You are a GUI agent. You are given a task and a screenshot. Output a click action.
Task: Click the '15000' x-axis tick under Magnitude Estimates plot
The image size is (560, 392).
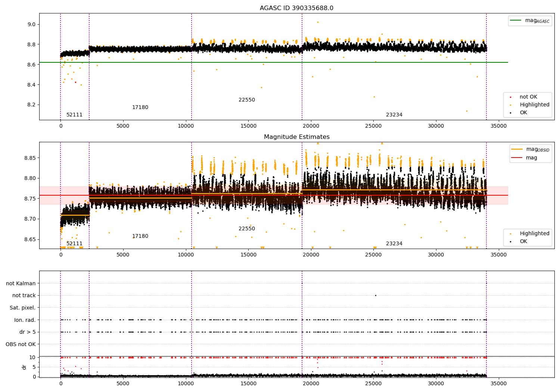coord(248,255)
